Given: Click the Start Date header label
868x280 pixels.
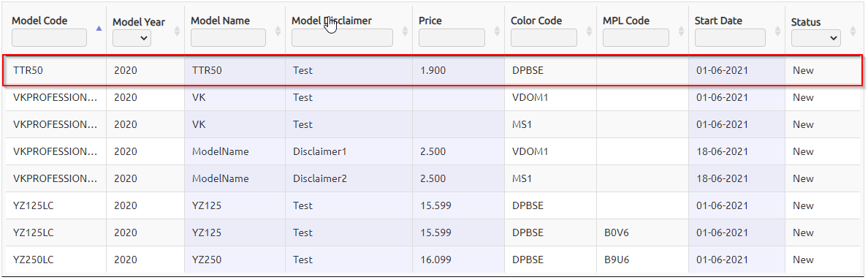Looking at the screenshot, I should pos(718,20).
